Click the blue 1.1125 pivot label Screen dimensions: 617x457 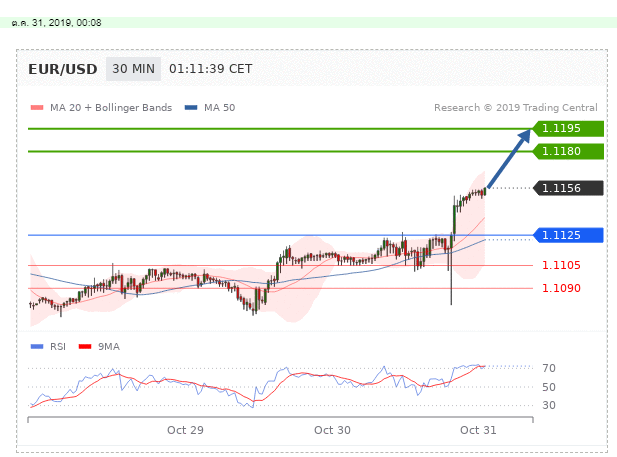pos(569,235)
